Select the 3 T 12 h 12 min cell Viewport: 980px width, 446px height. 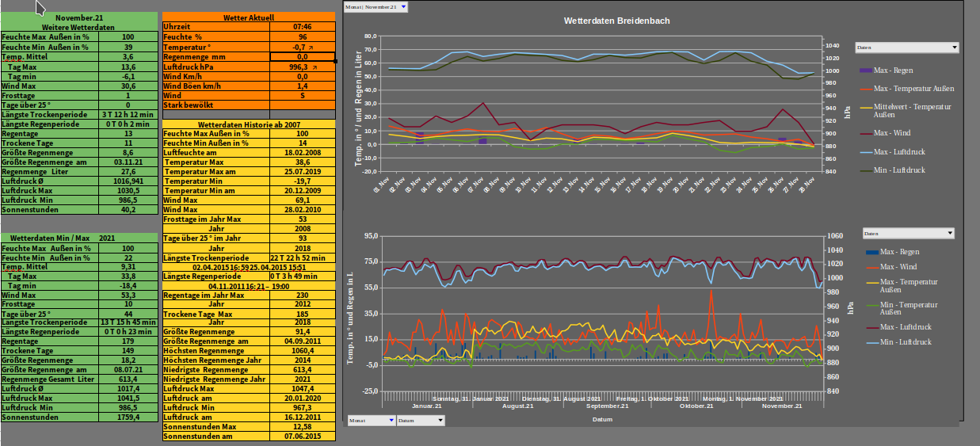pyautogui.click(x=128, y=114)
